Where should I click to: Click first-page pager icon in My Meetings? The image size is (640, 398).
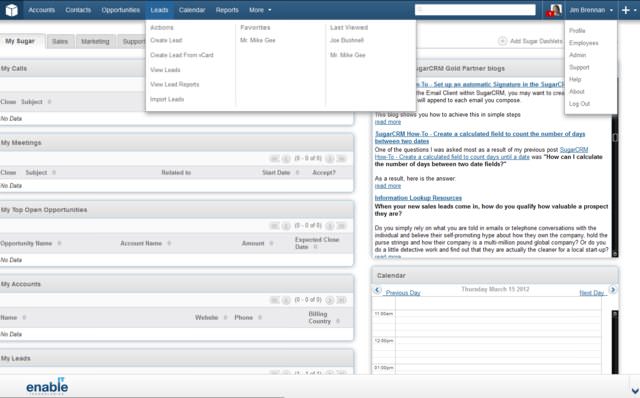click(274, 158)
